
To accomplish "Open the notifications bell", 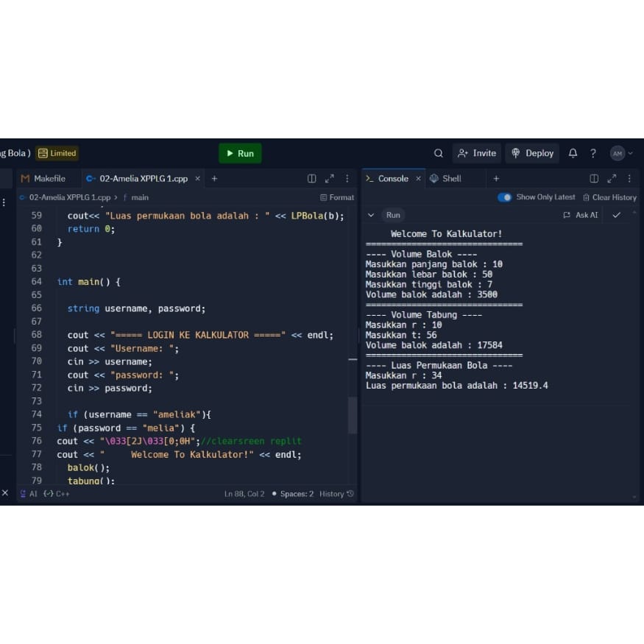I will (x=573, y=153).
